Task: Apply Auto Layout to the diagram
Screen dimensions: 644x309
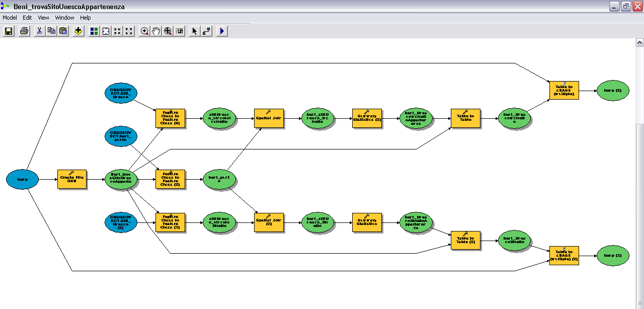Action: (94, 31)
